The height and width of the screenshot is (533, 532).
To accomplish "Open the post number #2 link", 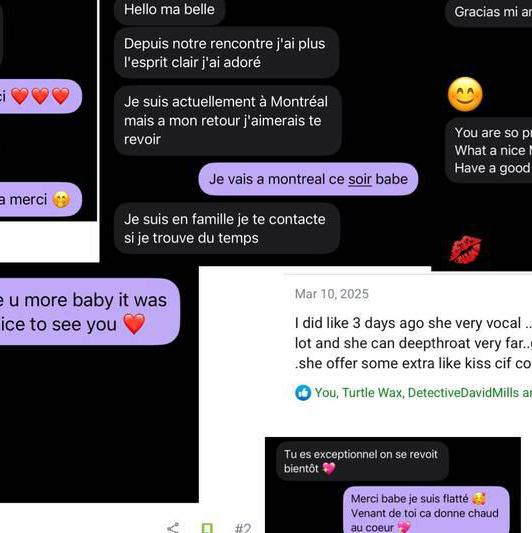I will click(243, 528).
